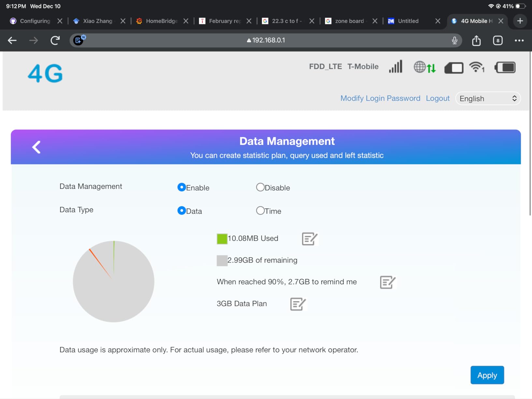Choose Time as the Data Type

tap(260, 211)
